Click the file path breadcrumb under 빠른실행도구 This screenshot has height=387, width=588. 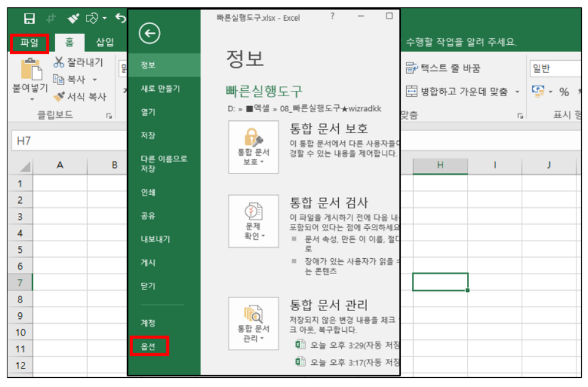304,109
